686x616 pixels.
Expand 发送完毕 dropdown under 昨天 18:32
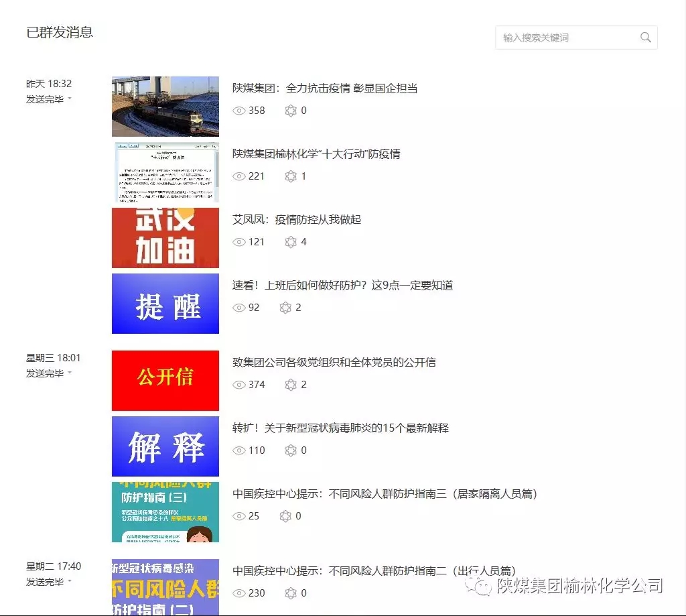pos(70,99)
